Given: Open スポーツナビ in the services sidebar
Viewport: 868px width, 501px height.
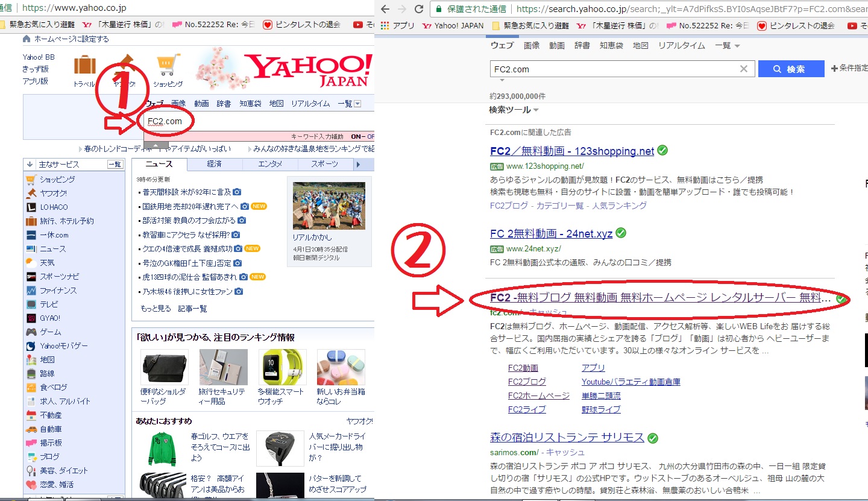Looking at the screenshot, I should [x=59, y=277].
